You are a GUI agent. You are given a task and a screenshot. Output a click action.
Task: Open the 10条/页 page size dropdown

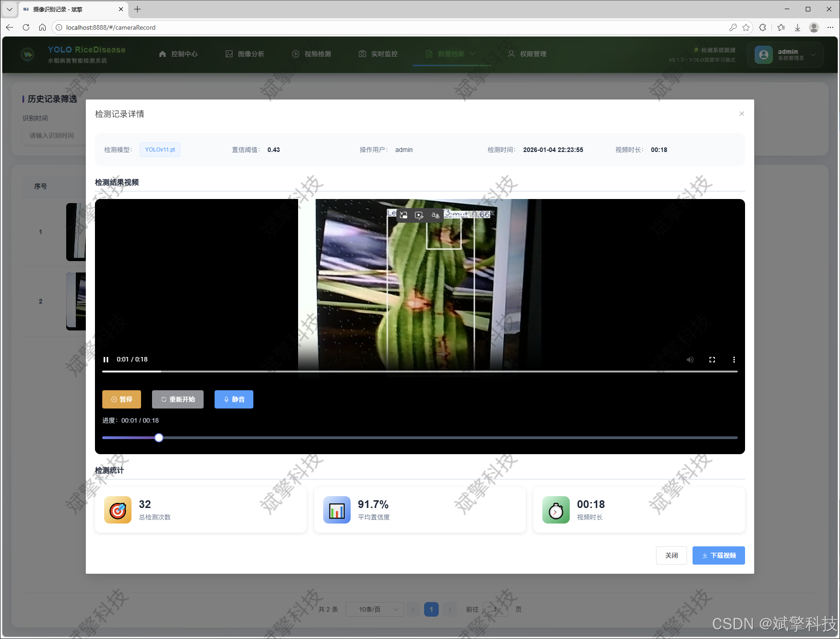(374, 609)
